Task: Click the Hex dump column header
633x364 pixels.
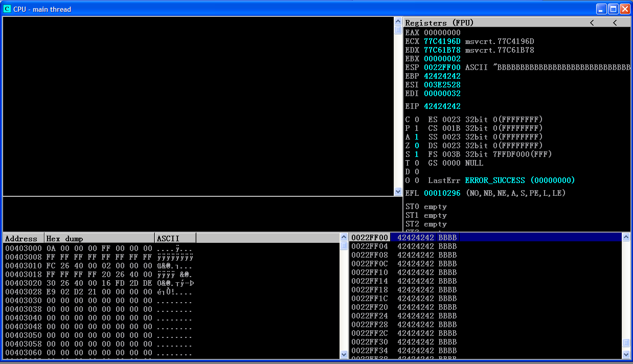Action: (x=99, y=238)
